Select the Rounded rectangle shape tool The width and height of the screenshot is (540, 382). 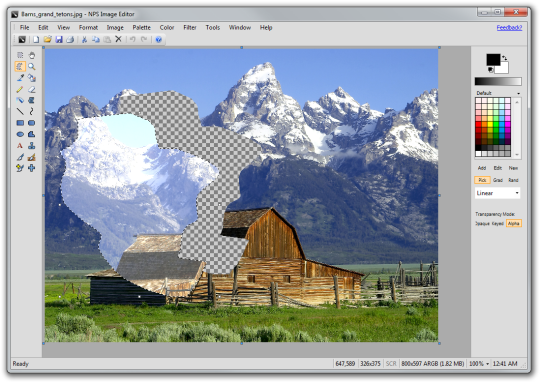pos(32,123)
